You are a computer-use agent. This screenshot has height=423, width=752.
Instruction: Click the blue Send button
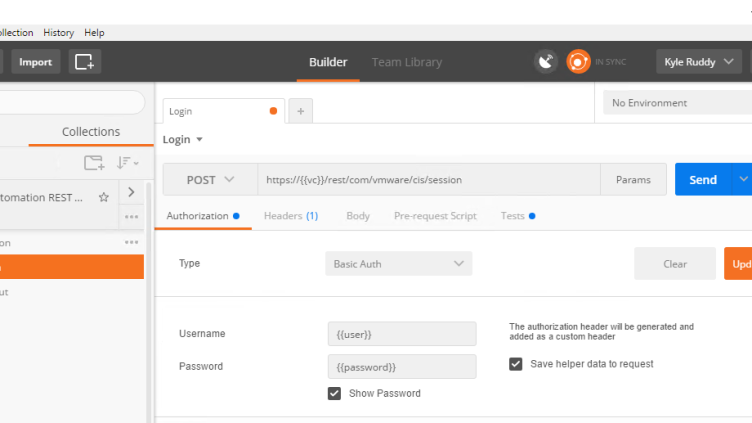coord(703,179)
